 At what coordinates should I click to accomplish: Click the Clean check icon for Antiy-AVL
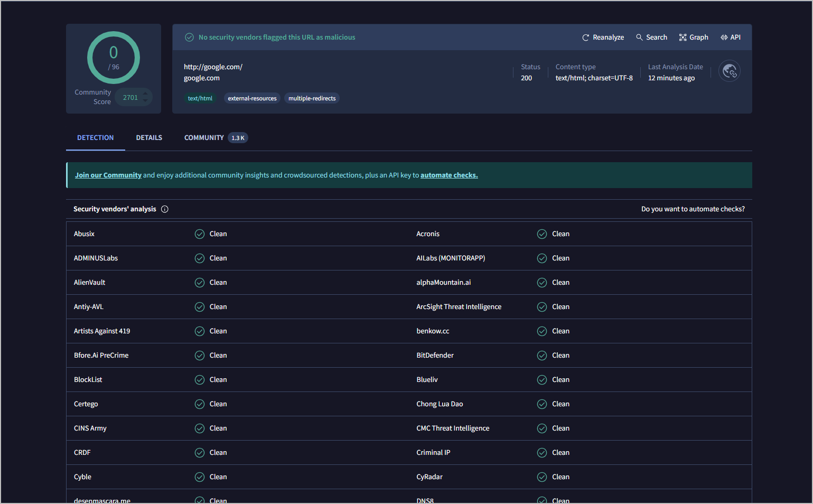200,307
